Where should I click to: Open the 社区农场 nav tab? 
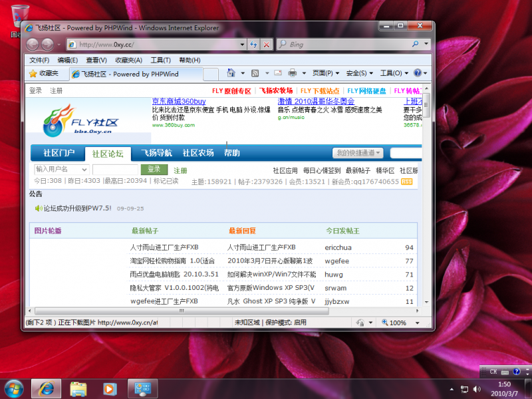coord(198,153)
